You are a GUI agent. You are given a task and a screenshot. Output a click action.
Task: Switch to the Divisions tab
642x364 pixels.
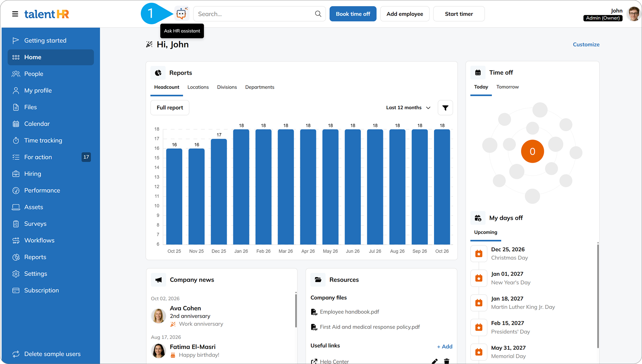click(x=227, y=87)
